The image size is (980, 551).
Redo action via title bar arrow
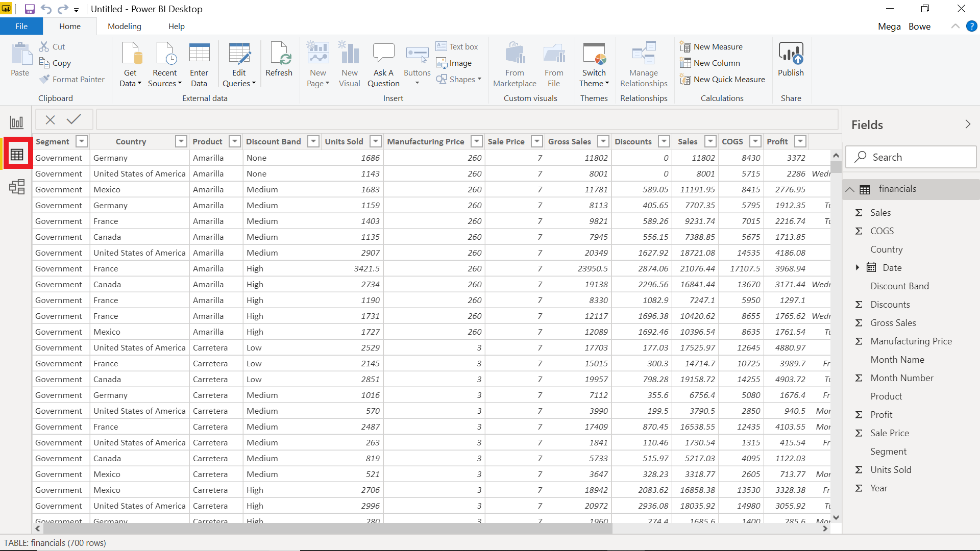tap(62, 9)
